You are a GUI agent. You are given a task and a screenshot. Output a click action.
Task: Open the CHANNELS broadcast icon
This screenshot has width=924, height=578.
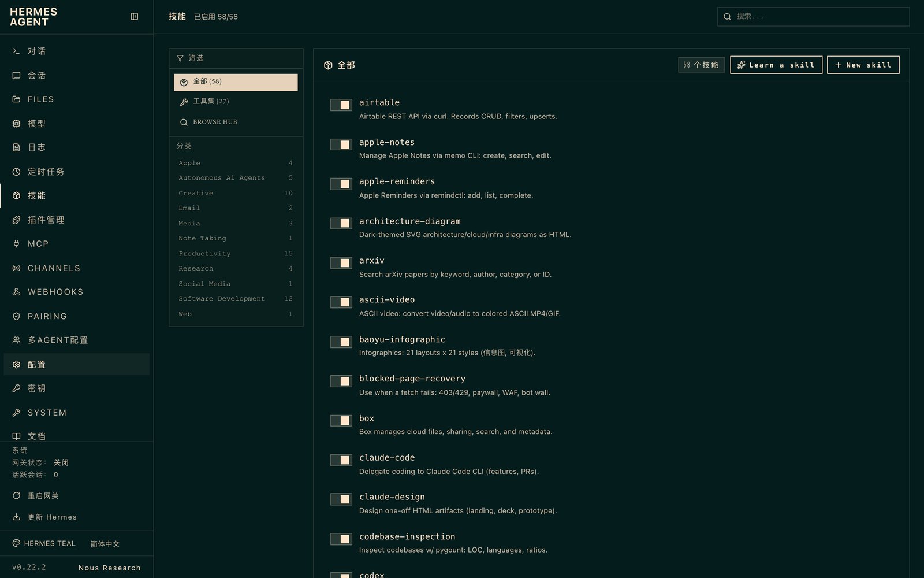pyautogui.click(x=16, y=268)
